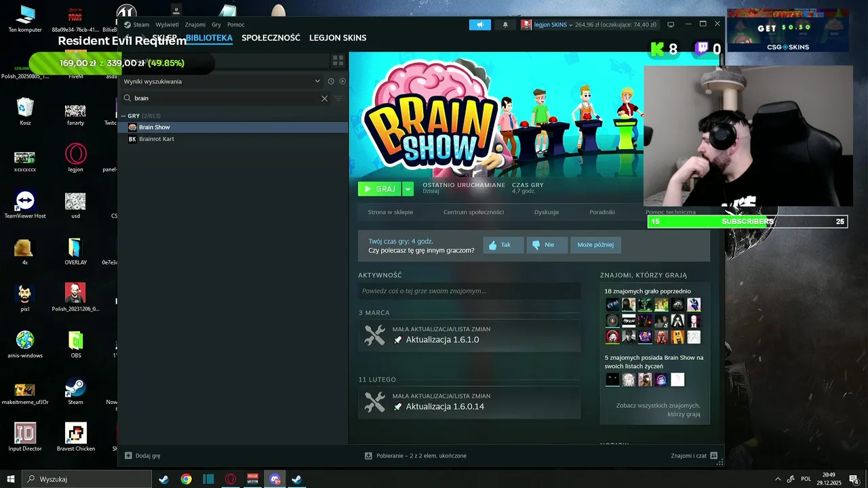Click Zobacz wszystkich znajomych, którzy grają

pos(658,409)
